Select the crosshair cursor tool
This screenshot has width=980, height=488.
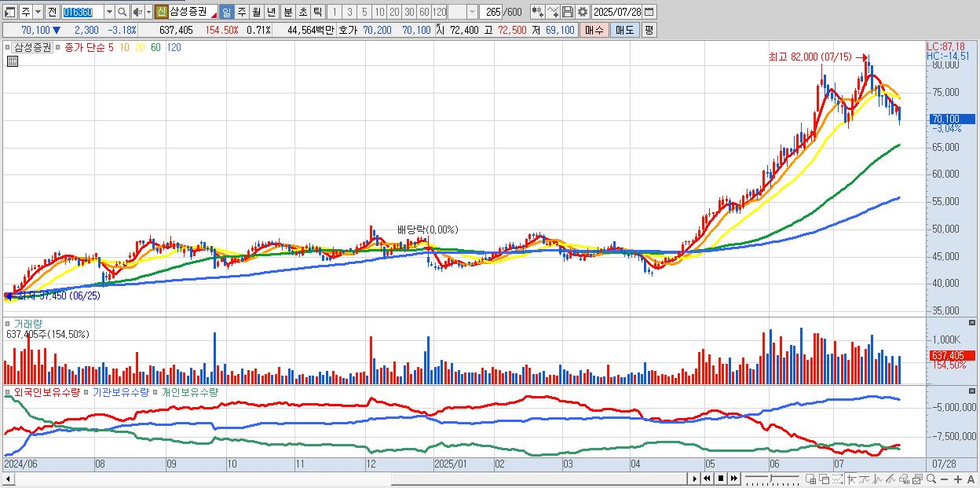851,479
